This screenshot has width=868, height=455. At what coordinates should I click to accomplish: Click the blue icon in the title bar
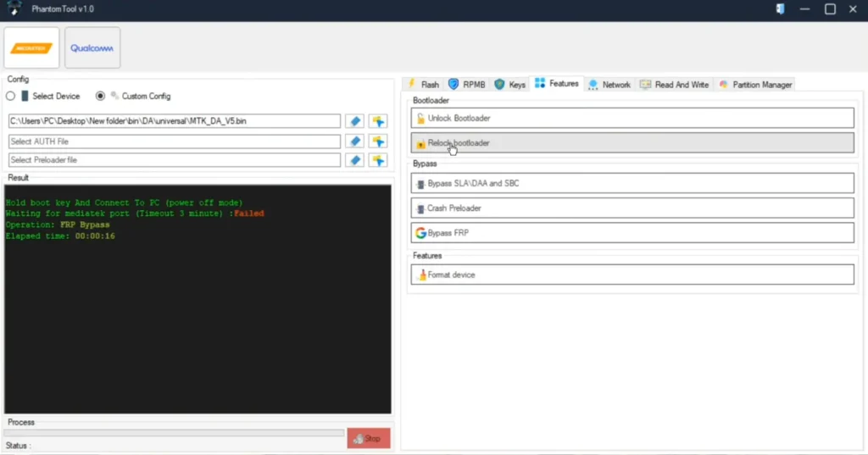(x=779, y=8)
